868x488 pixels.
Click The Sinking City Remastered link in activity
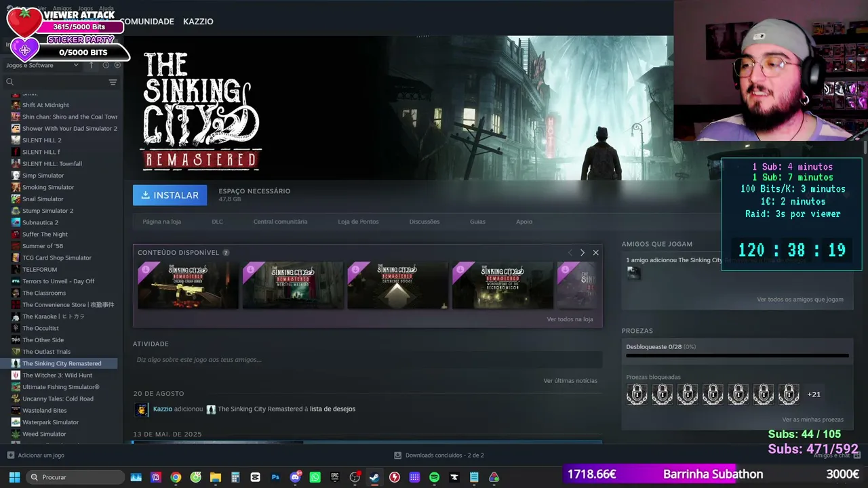[x=260, y=409]
